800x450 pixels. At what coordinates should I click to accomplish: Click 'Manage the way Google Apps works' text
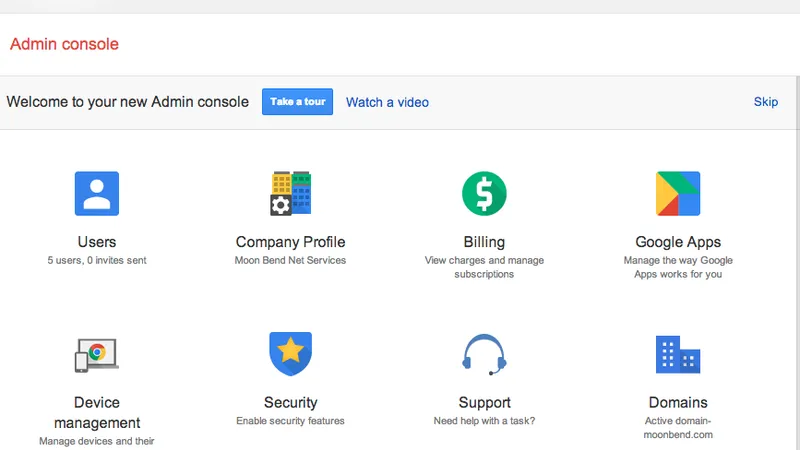click(678, 267)
